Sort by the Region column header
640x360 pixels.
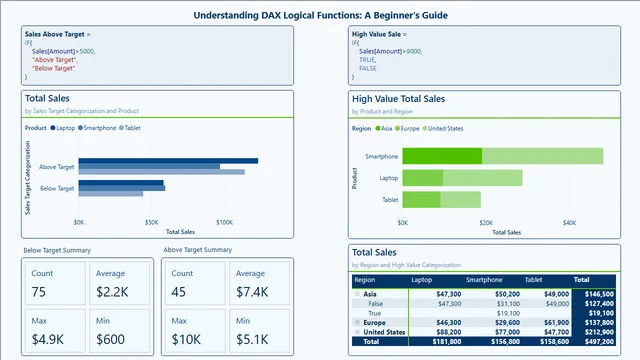point(364,280)
